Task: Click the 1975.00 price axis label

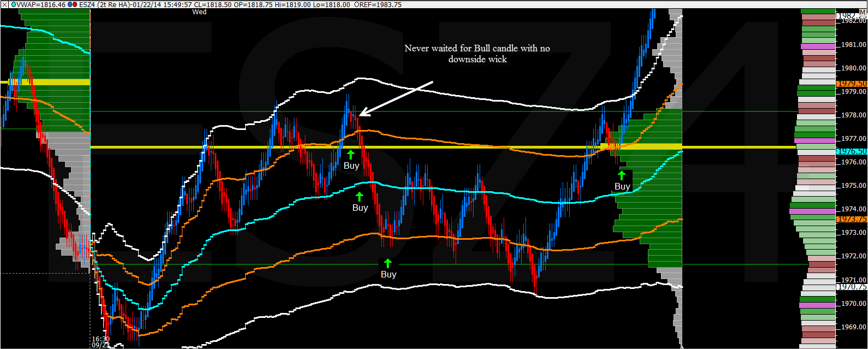Action: pyautogui.click(x=854, y=186)
